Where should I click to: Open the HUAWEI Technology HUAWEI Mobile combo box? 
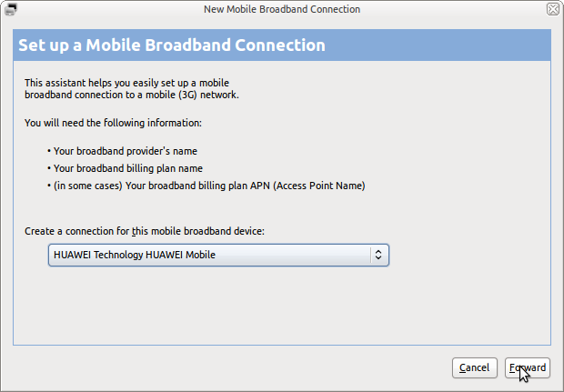tap(218, 255)
